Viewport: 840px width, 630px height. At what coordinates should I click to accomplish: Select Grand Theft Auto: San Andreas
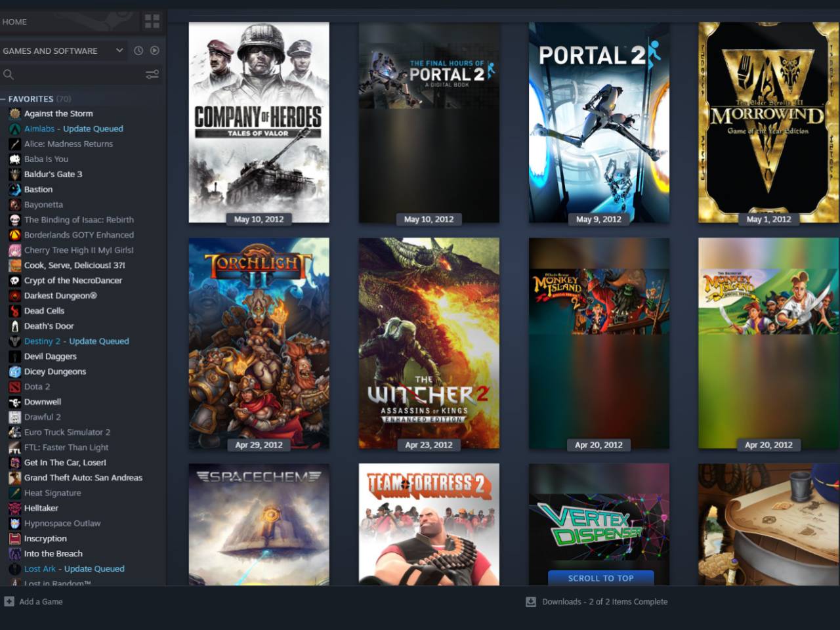pyautogui.click(x=83, y=478)
